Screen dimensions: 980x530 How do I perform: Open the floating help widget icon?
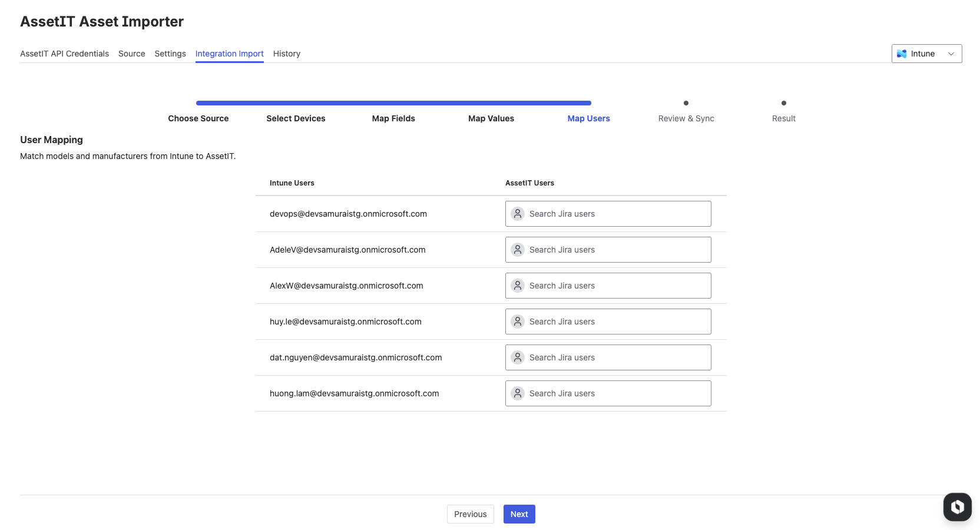pyautogui.click(x=957, y=506)
